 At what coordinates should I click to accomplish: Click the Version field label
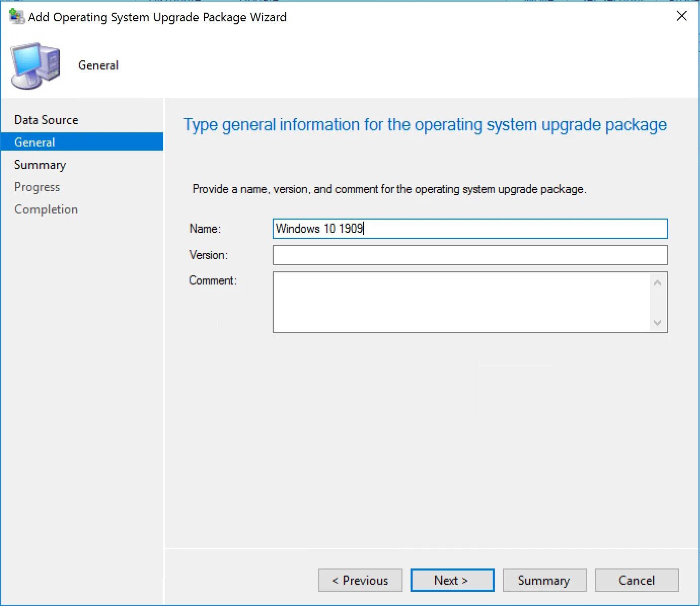click(x=208, y=255)
